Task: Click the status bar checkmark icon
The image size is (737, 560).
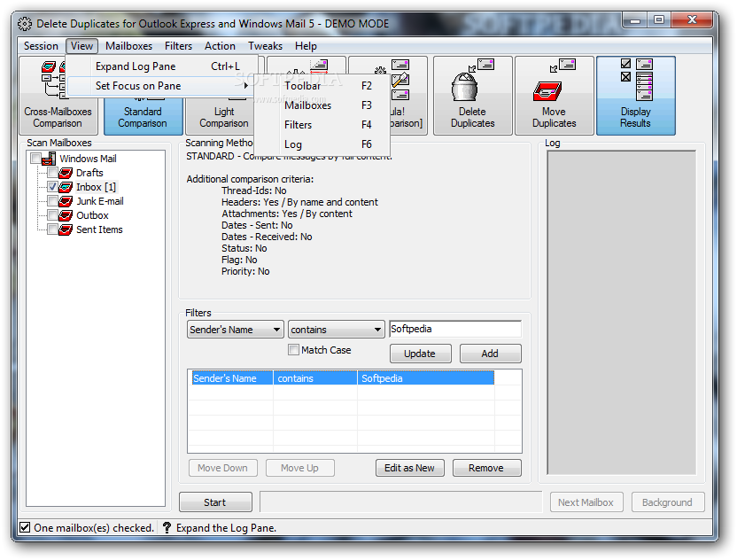Action: point(25,527)
